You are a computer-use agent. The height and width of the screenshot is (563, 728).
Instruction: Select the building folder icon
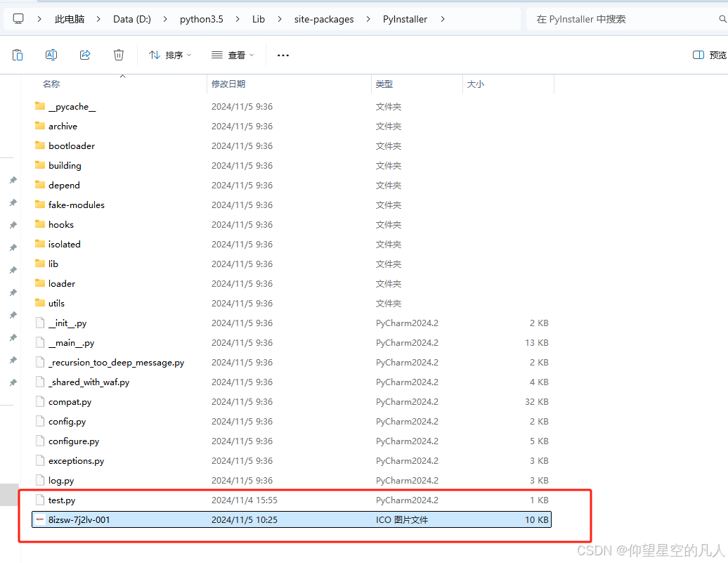[40, 165]
